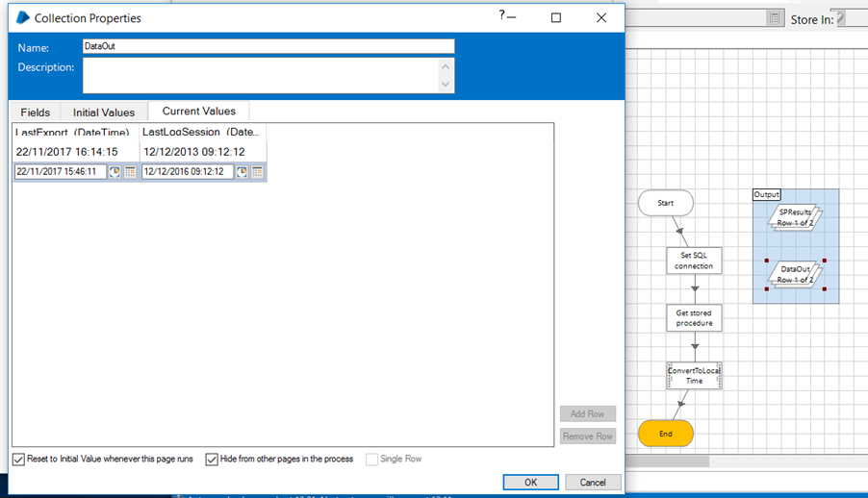Viewport: 868px width, 498px height.
Task: Click calculator icon next to Store In
Action: (x=775, y=18)
